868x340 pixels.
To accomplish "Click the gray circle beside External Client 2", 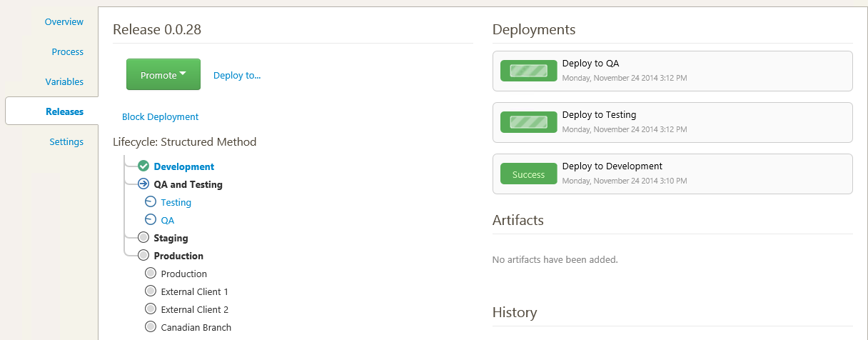I will (x=150, y=309).
